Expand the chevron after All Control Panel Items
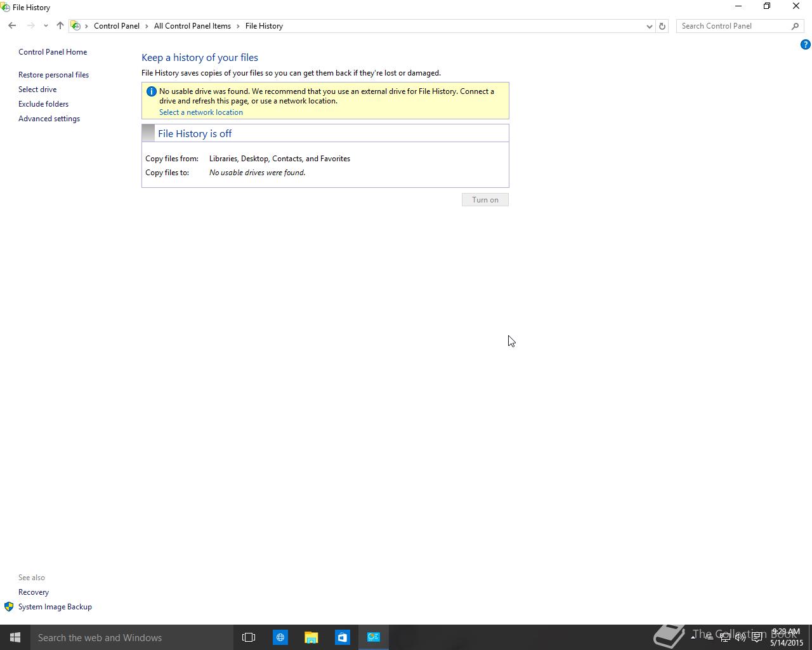812x650 pixels. click(x=239, y=26)
